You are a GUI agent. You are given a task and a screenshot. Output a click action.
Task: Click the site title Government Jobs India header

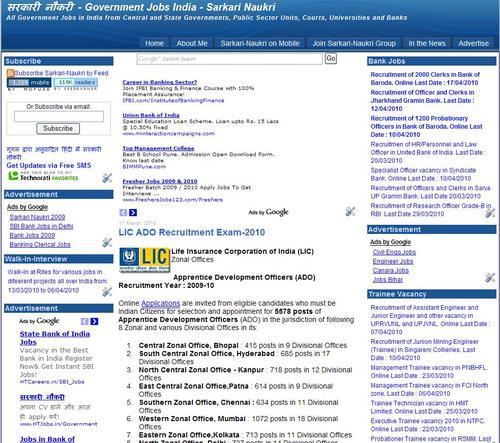pyautogui.click(x=141, y=7)
